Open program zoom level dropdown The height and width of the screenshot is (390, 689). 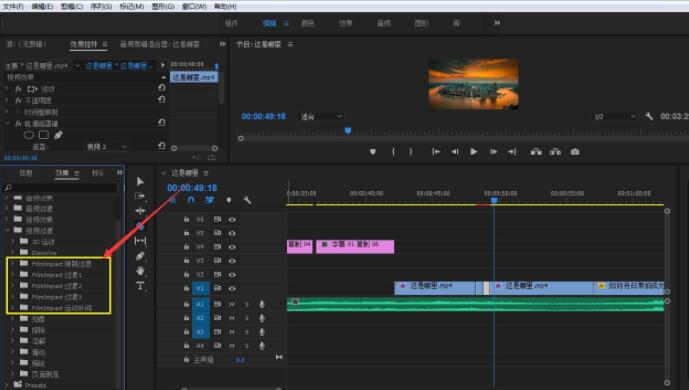tap(321, 116)
